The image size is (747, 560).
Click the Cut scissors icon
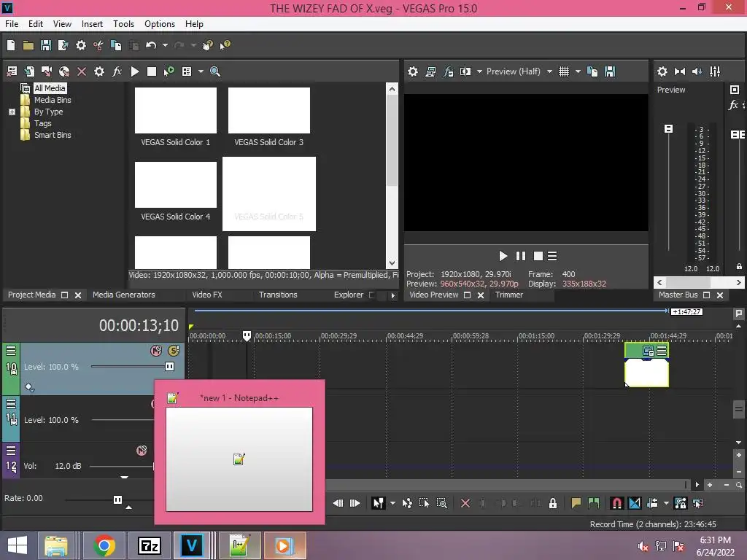(x=98, y=45)
